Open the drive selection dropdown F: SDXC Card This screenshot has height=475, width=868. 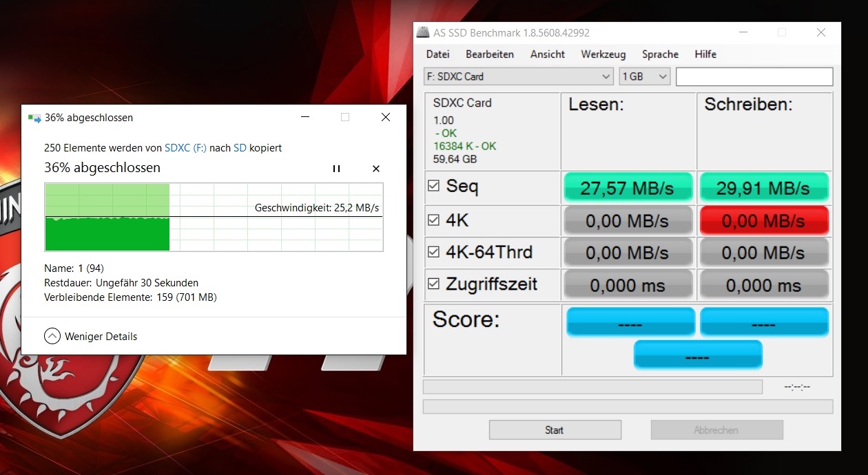pos(518,76)
